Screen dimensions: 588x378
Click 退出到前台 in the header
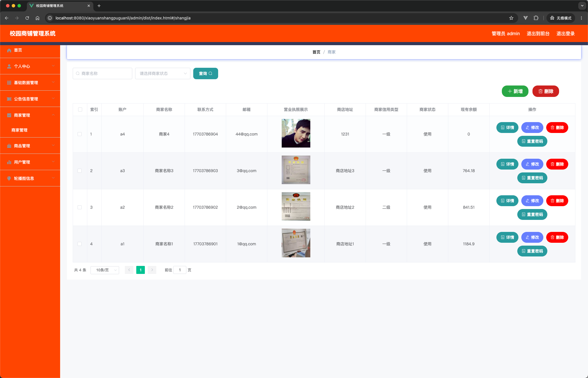click(x=538, y=34)
